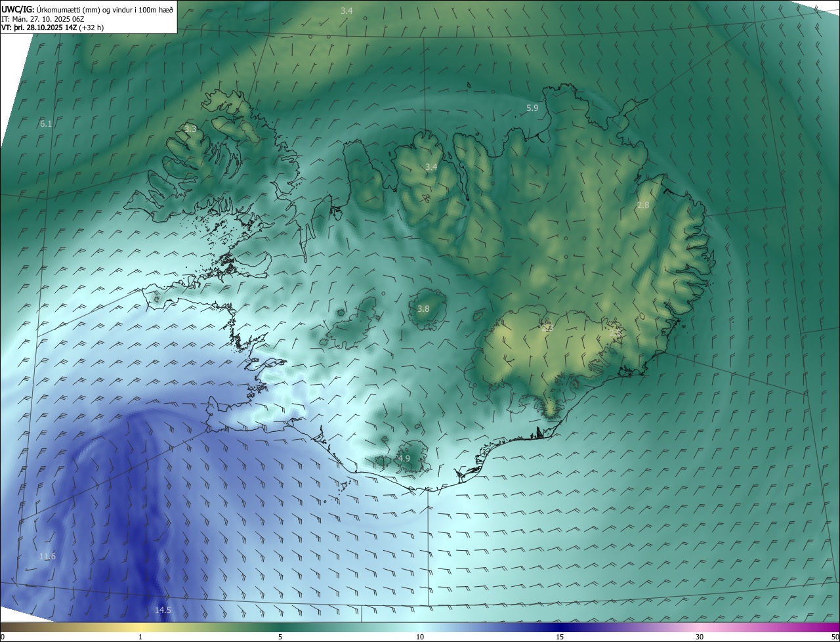Click the legend tick label 10
This screenshot has width=840, height=642.
[420, 637]
